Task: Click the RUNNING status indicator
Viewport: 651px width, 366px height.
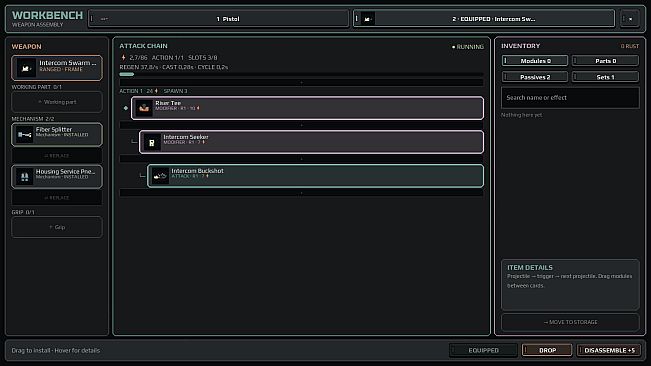Action: pyautogui.click(x=468, y=47)
